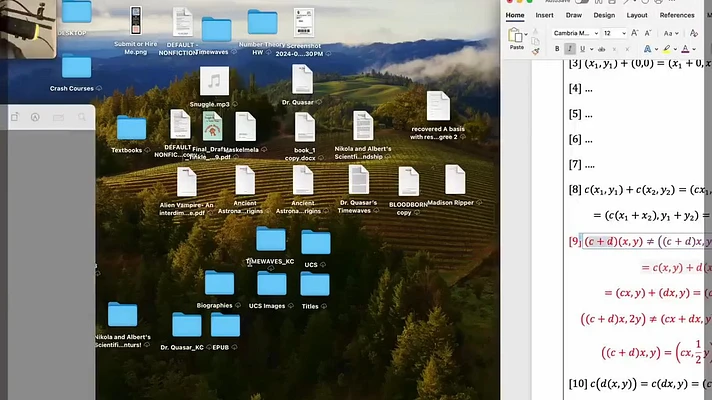Apply the yellow text highlight color

(x=667, y=49)
